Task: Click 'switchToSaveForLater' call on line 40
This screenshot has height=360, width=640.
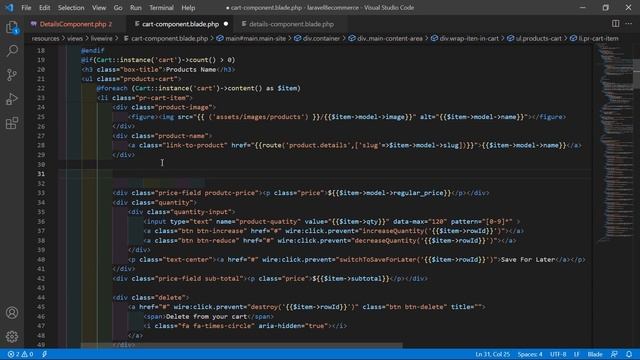Action: (378, 260)
